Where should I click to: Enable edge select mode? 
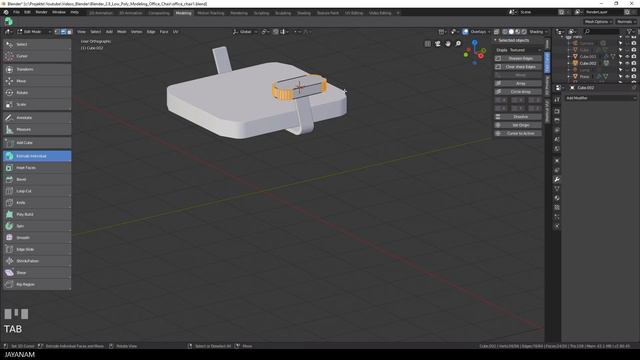click(x=63, y=32)
